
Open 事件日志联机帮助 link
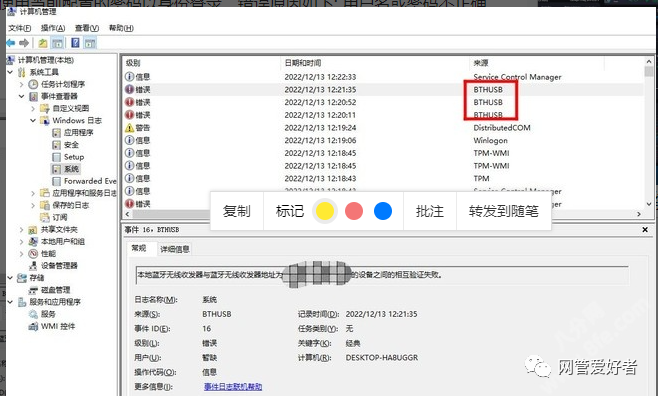coord(233,387)
